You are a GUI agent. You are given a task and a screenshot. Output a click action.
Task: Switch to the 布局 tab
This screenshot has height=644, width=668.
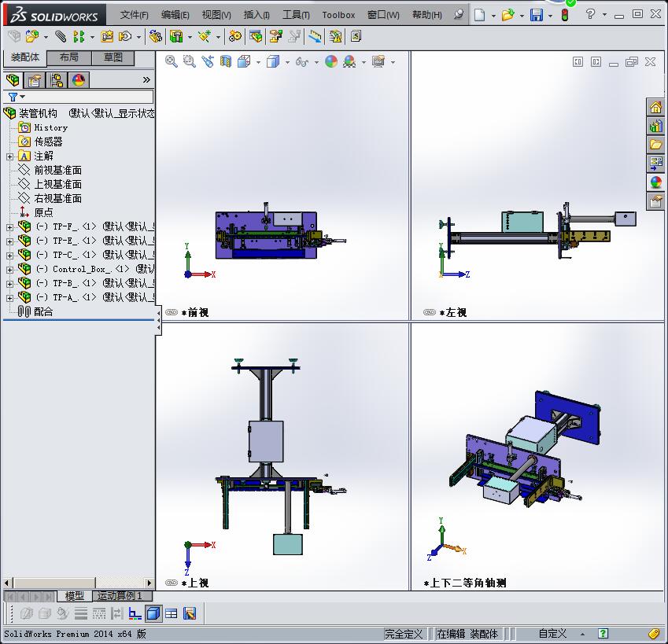point(69,57)
